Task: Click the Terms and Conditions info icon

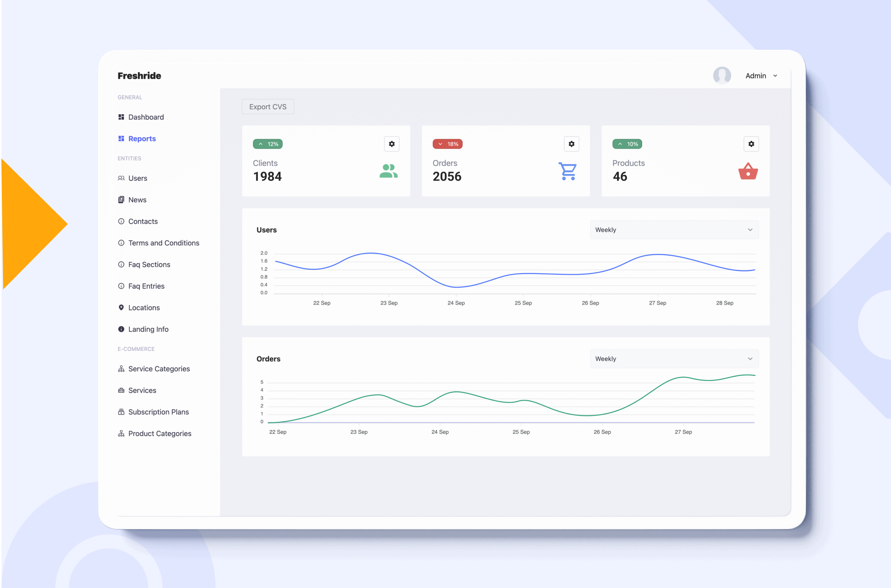Action: coord(121,243)
